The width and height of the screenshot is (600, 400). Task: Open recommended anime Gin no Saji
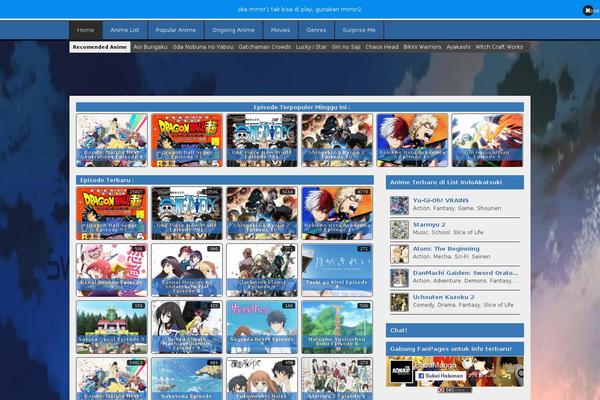tap(346, 47)
